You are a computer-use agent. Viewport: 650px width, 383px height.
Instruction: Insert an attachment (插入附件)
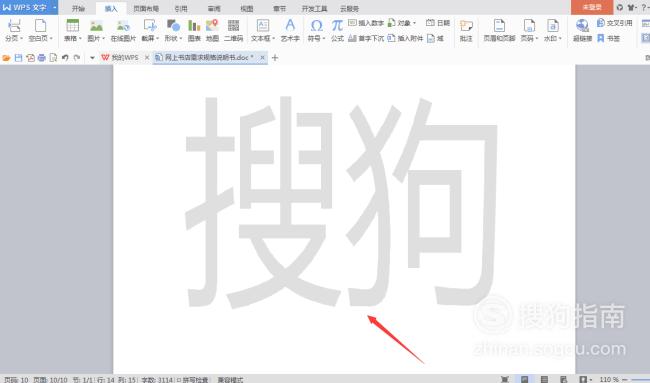(405, 38)
